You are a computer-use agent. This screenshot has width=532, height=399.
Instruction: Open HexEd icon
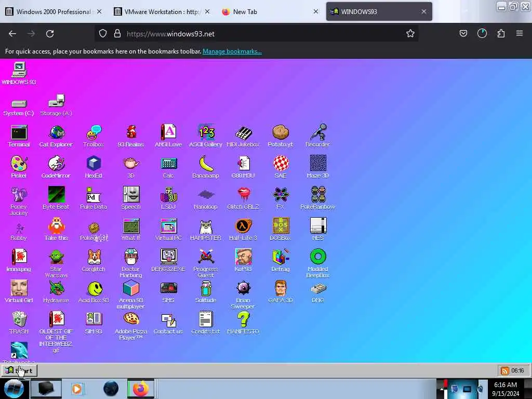click(x=94, y=167)
